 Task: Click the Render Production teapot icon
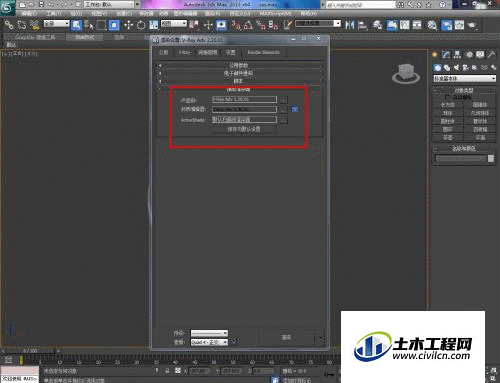[472, 25]
